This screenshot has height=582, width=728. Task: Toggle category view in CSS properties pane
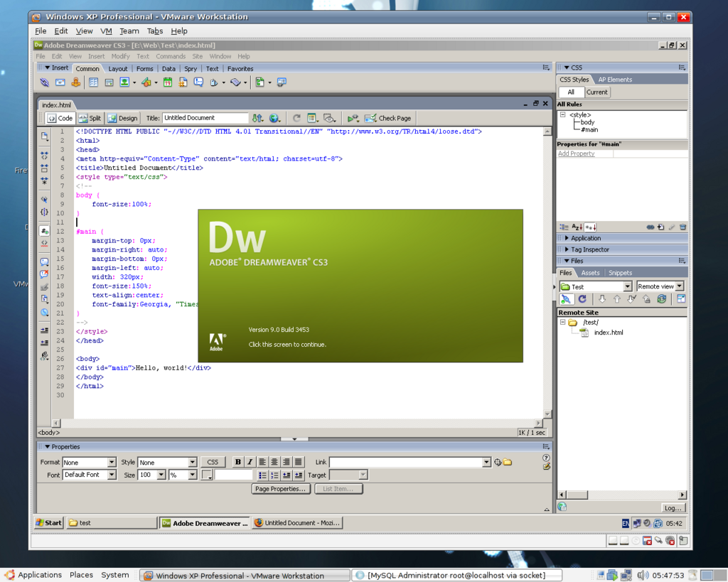(564, 227)
